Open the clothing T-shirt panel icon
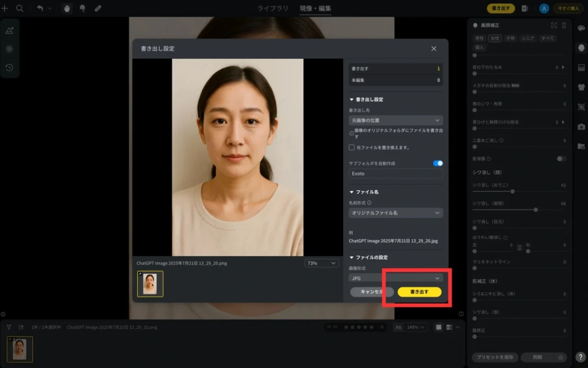588x368 pixels. pos(582,87)
